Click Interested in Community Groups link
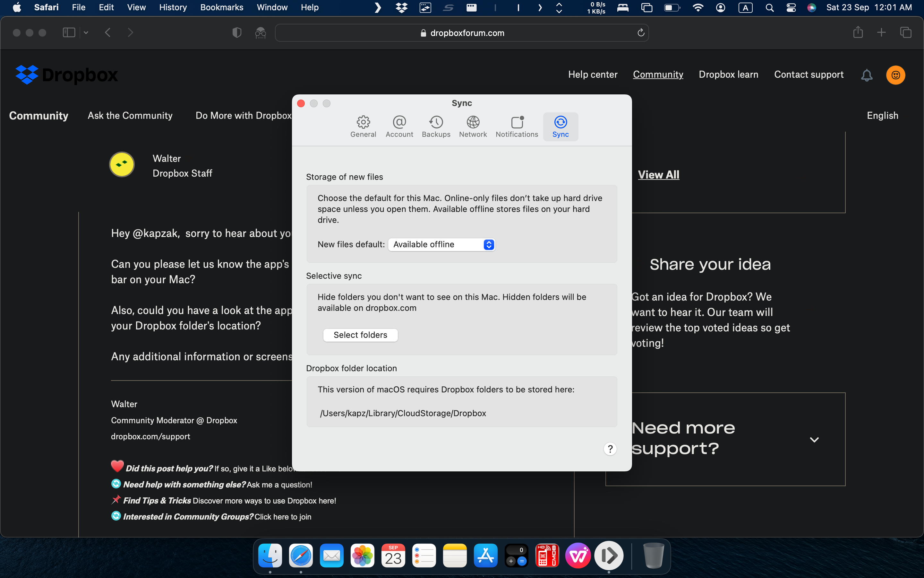The width and height of the screenshot is (924, 578). [217, 516]
